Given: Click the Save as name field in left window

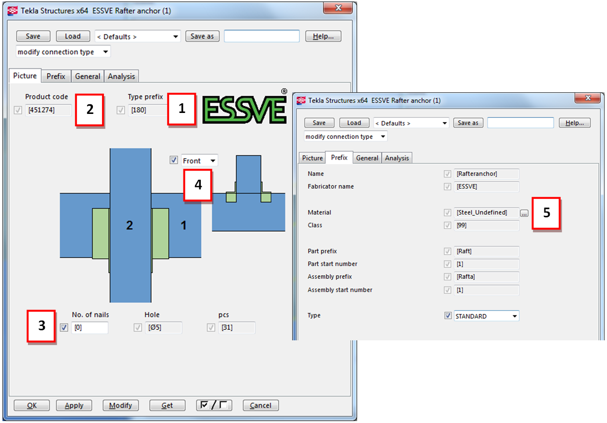Looking at the screenshot, I should 262,36.
